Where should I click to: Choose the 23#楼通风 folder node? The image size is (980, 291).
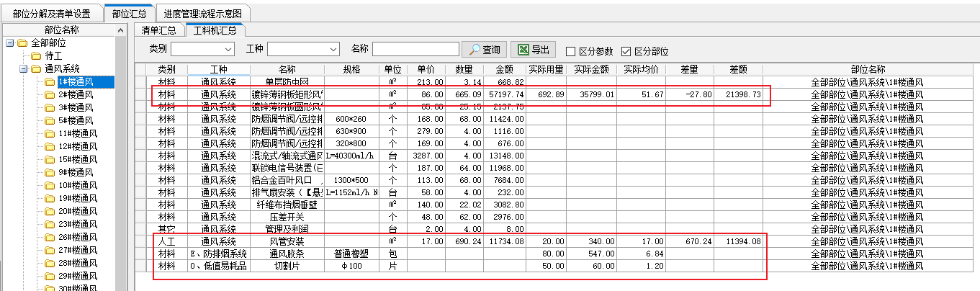pyautogui.click(x=77, y=224)
